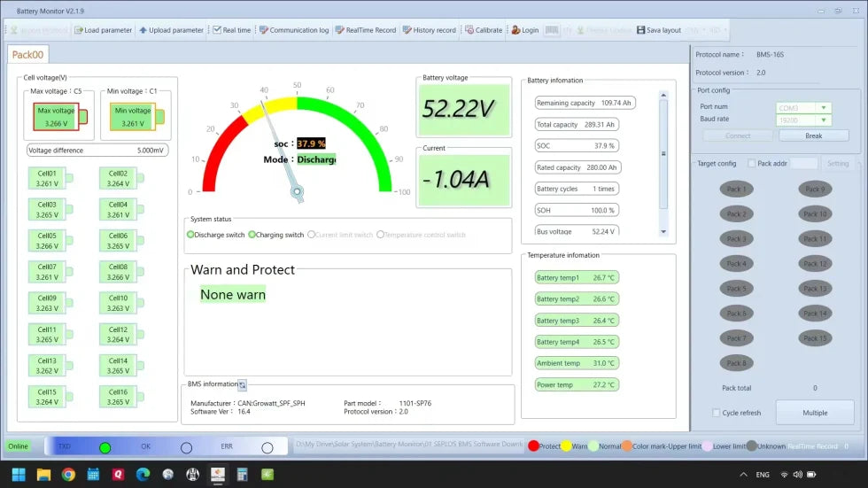The width and height of the screenshot is (868, 488).
Task: Click the Load parameter toolbar icon
Action: pos(78,30)
